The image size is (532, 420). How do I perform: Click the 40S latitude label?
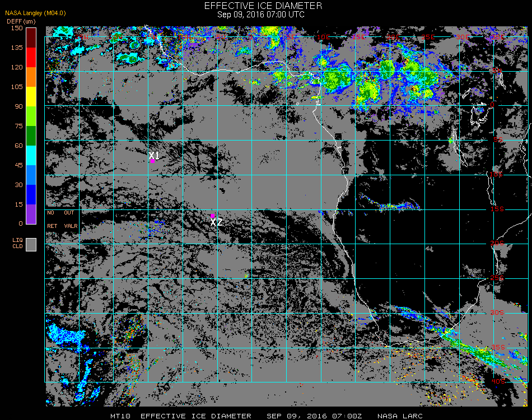click(498, 381)
